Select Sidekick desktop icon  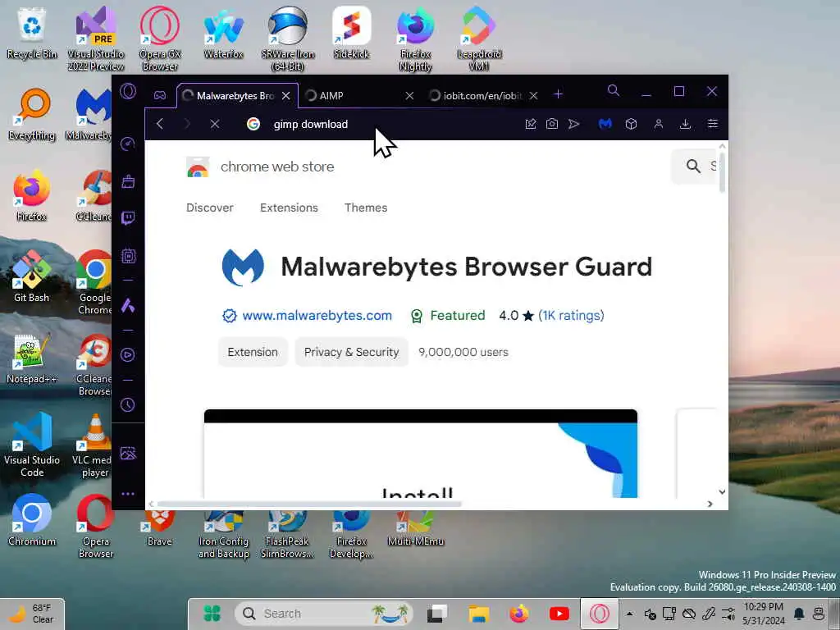tap(351, 33)
